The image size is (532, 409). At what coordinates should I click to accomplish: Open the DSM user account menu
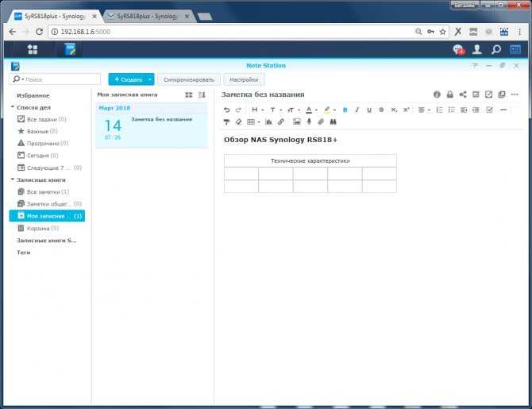(x=477, y=49)
